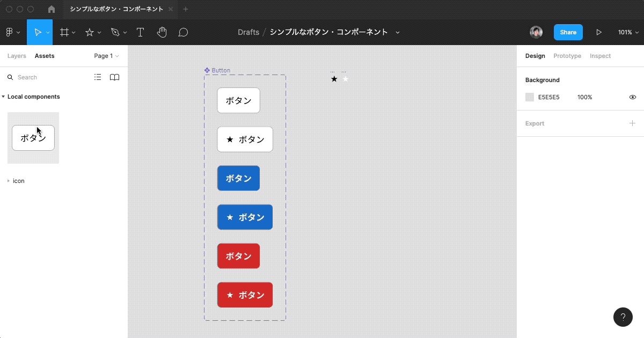Select the Text tool
The width and height of the screenshot is (644, 338).
(140, 32)
